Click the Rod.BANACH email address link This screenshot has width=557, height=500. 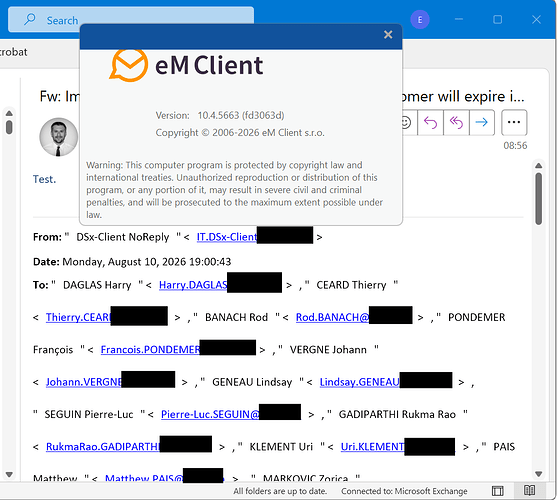pyautogui.click(x=332, y=317)
